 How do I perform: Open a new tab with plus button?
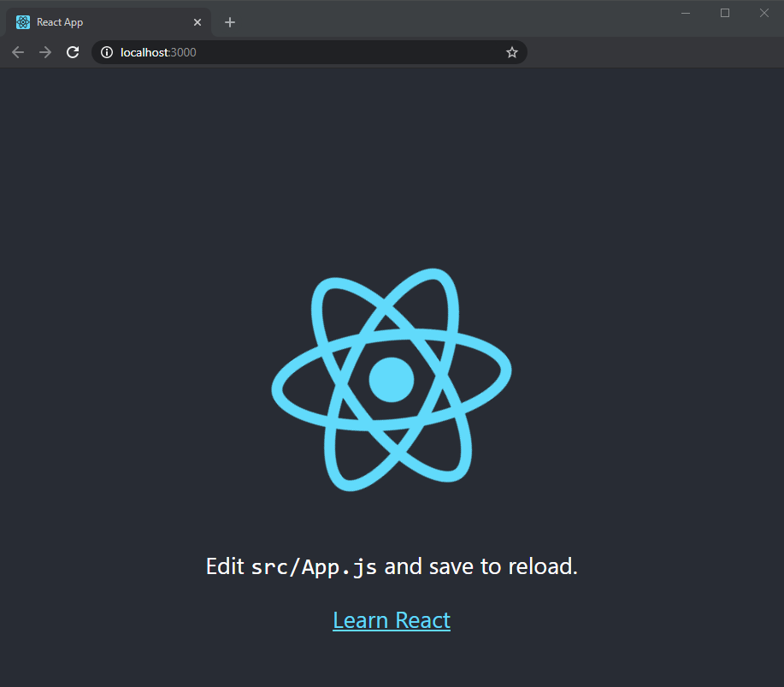pos(229,22)
